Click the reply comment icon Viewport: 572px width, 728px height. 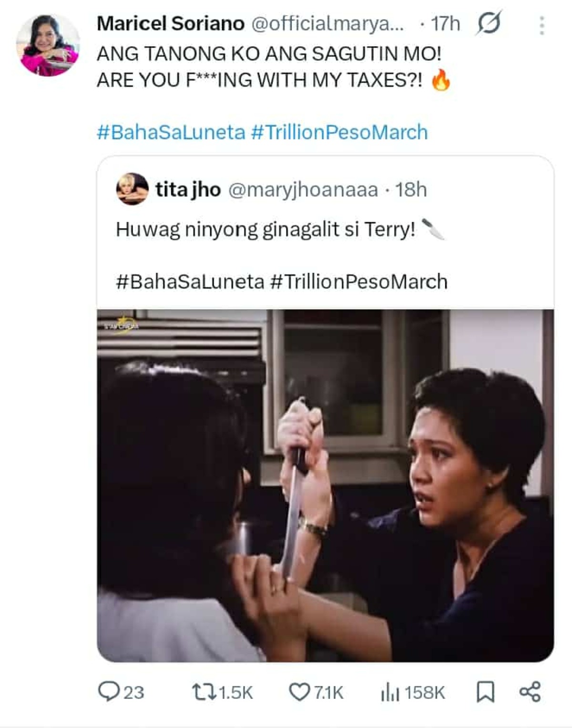tap(108, 692)
